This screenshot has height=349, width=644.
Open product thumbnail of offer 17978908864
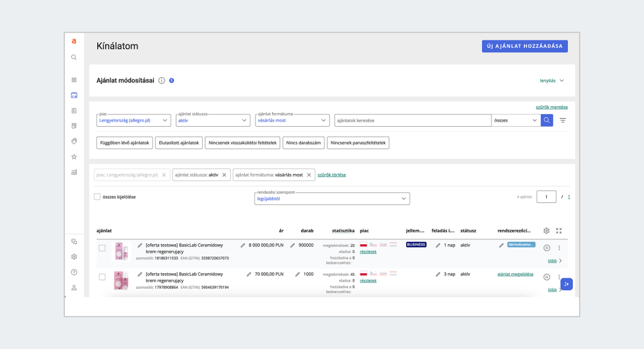[121, 281]
